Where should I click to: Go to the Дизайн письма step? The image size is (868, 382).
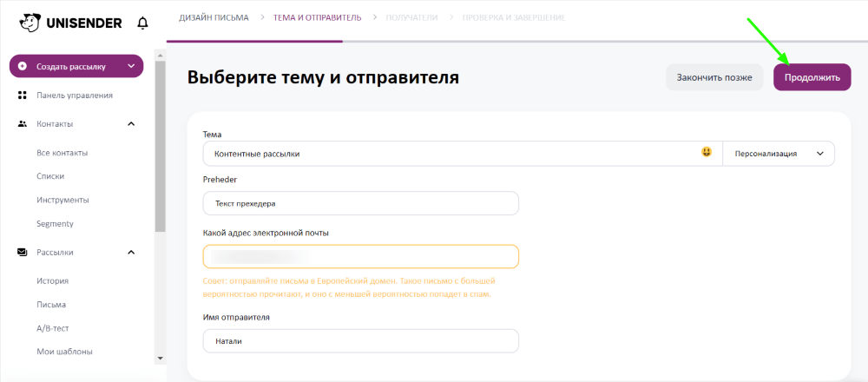[214, 17]
